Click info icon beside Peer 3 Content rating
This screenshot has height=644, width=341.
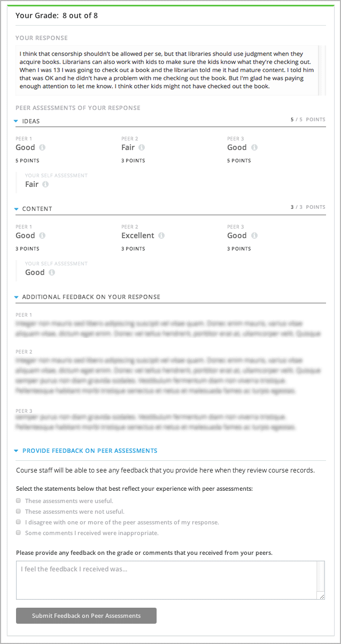coord(254,236)
